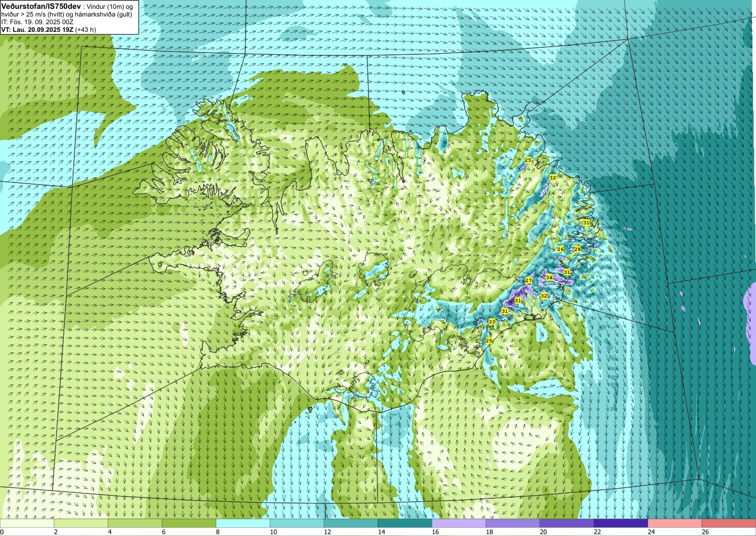Click the 10–12 m/s light teal legend swatch

(x=297, y=523)
